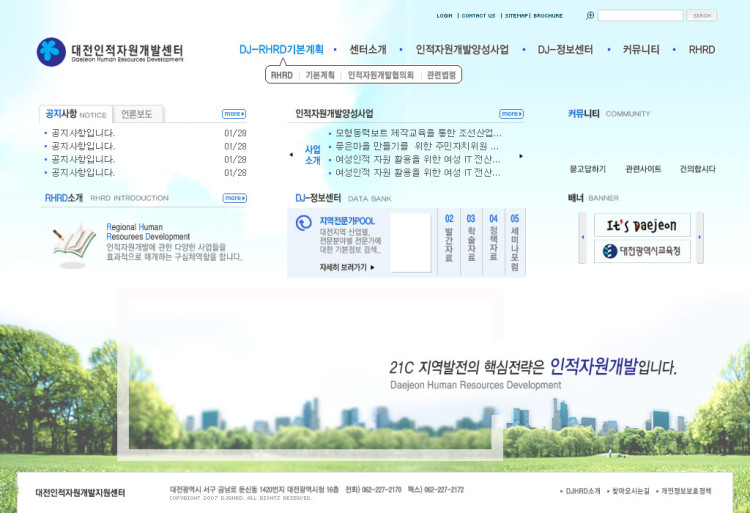Open the 모형동력보트 제작교육 item
The width and height of the screenshot is (750, 513).
[x=419, y=133]
